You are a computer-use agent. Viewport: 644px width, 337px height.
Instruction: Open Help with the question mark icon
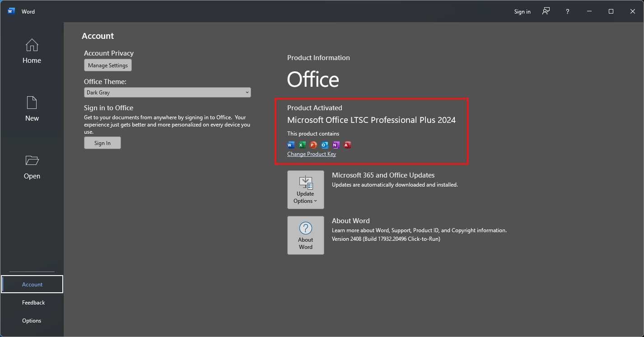click(568, 11)
